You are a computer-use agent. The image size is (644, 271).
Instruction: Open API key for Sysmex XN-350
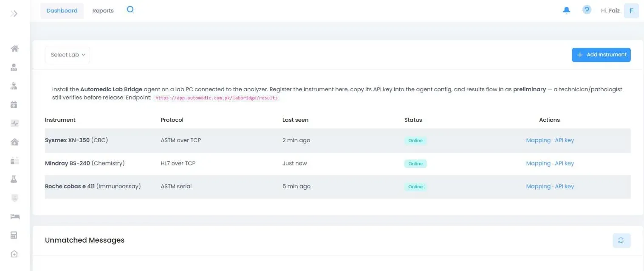[565, 140]
